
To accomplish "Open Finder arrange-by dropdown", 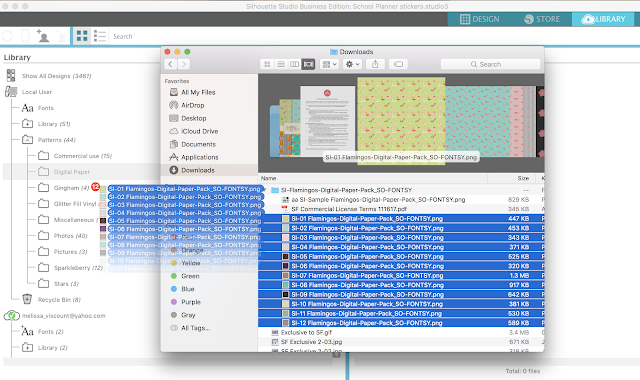I will point(329,64).
